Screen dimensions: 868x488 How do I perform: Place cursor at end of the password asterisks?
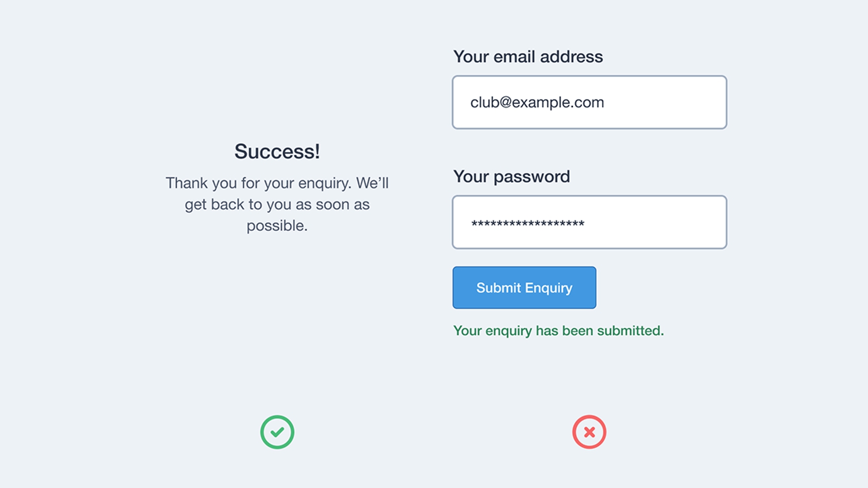pyautogui.click(x=586, y=224)
